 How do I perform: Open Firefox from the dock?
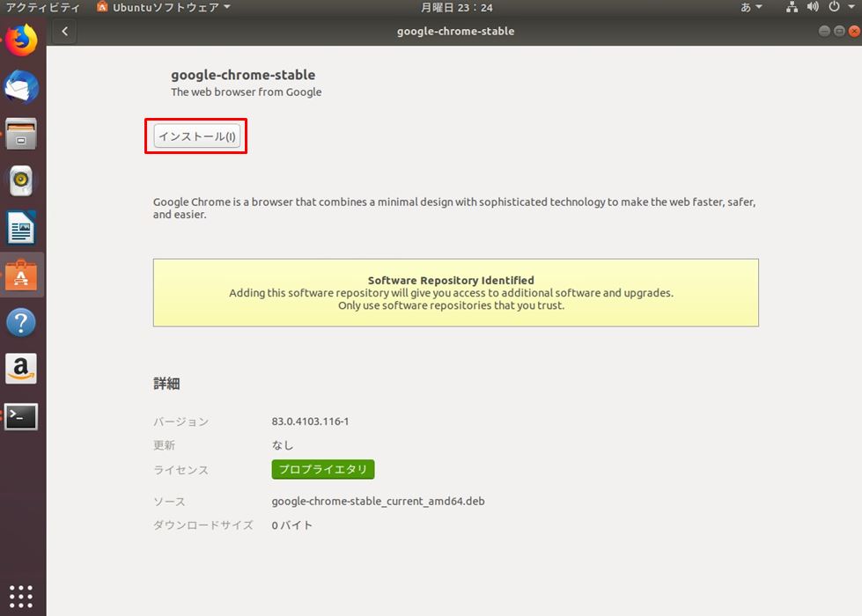(21, 40)
